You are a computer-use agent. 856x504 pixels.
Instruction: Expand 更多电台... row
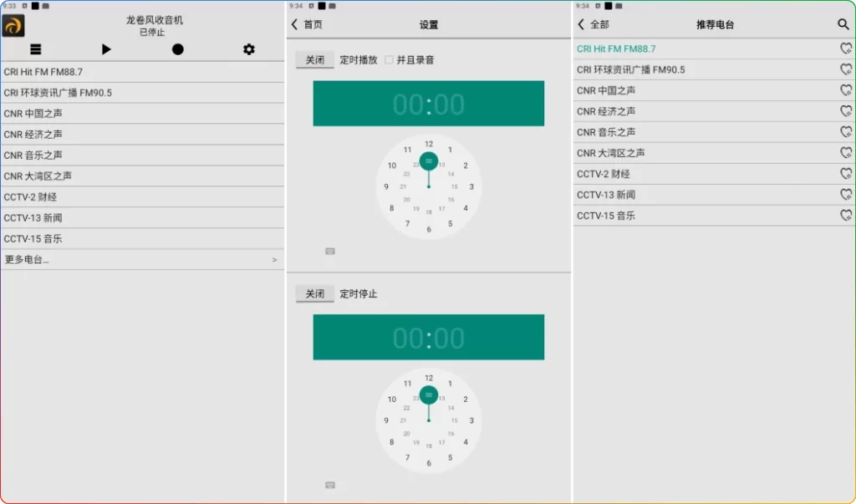(142, 259)
